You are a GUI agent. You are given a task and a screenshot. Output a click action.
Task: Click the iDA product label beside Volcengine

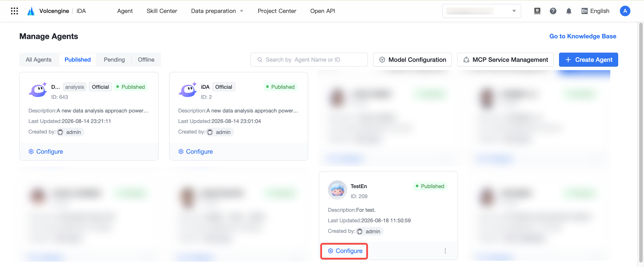point(81,11)
